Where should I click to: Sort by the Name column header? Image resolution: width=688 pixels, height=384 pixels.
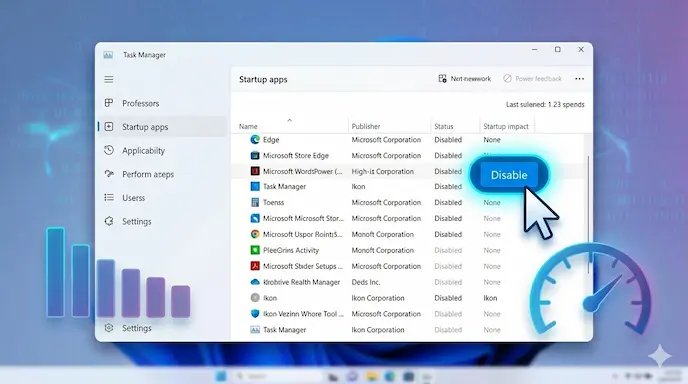coord(248,126)
